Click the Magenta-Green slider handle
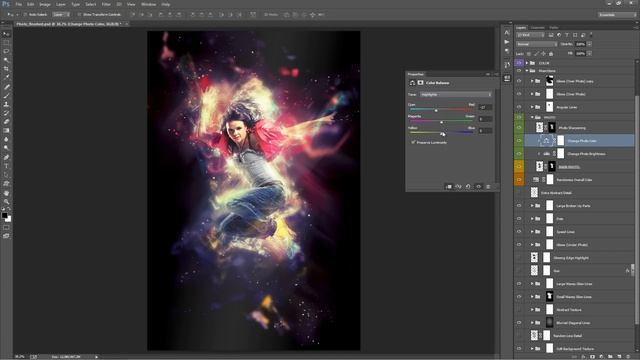 [441, 122]
